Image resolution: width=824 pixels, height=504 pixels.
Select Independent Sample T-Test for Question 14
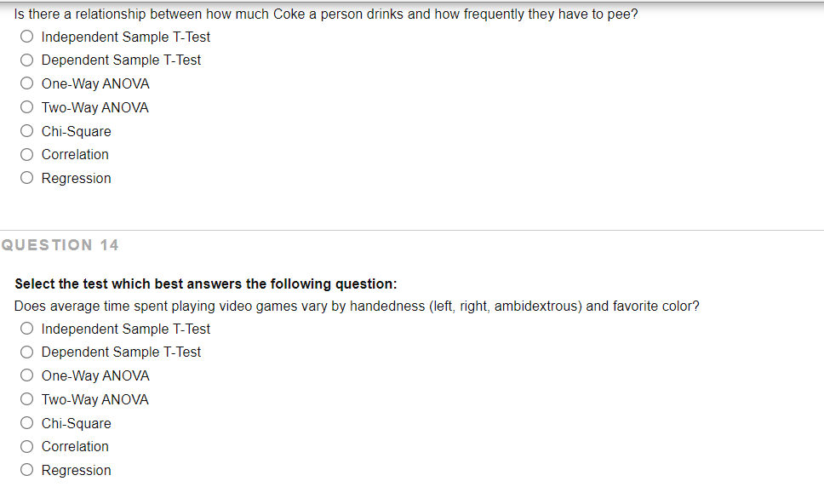(26, 329)
